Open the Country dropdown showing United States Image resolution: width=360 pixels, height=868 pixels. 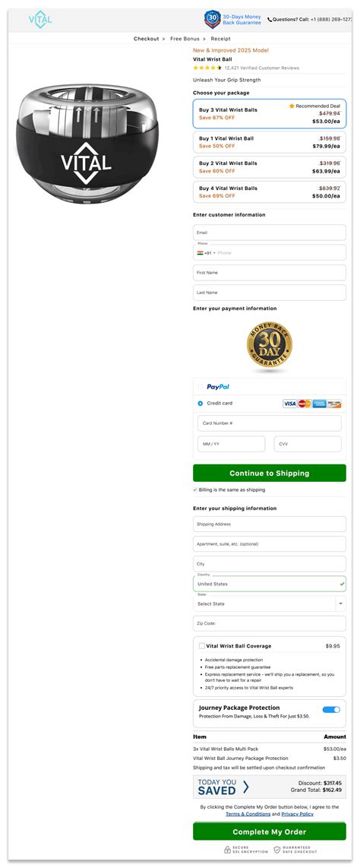(x=270, y=584)
